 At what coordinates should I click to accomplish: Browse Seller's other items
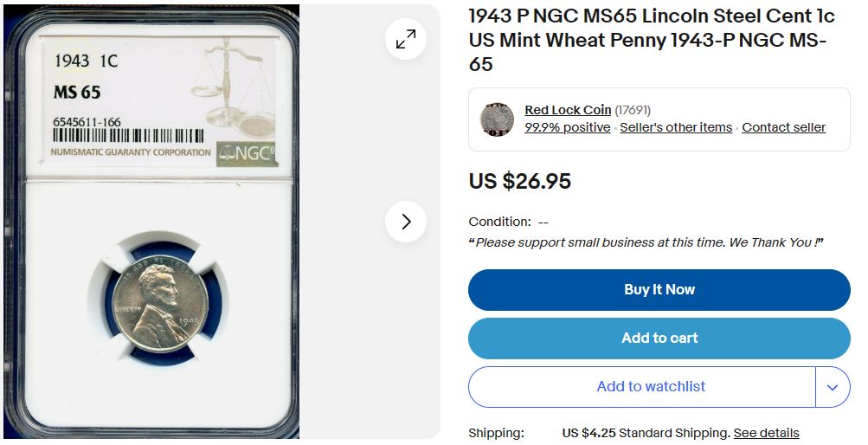676,127
